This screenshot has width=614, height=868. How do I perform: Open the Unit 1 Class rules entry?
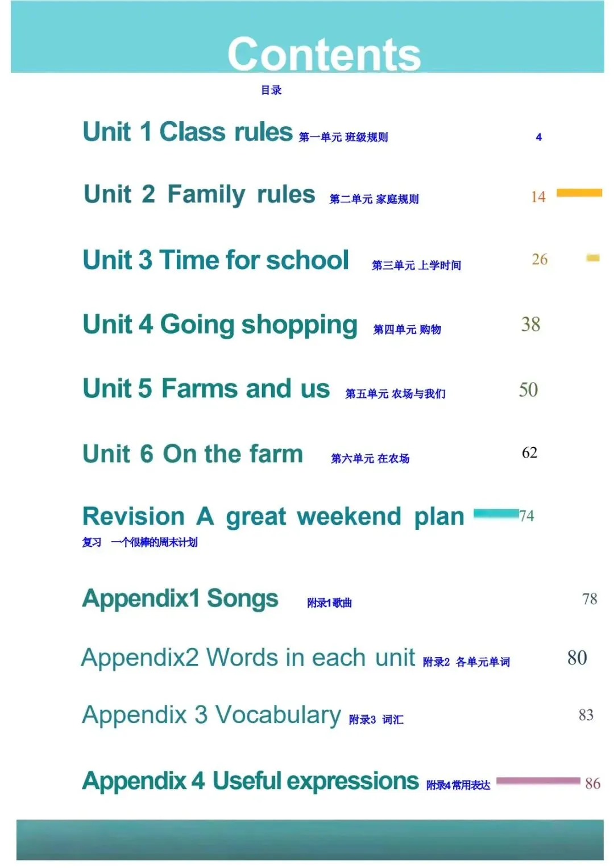(x=188, y=132)
